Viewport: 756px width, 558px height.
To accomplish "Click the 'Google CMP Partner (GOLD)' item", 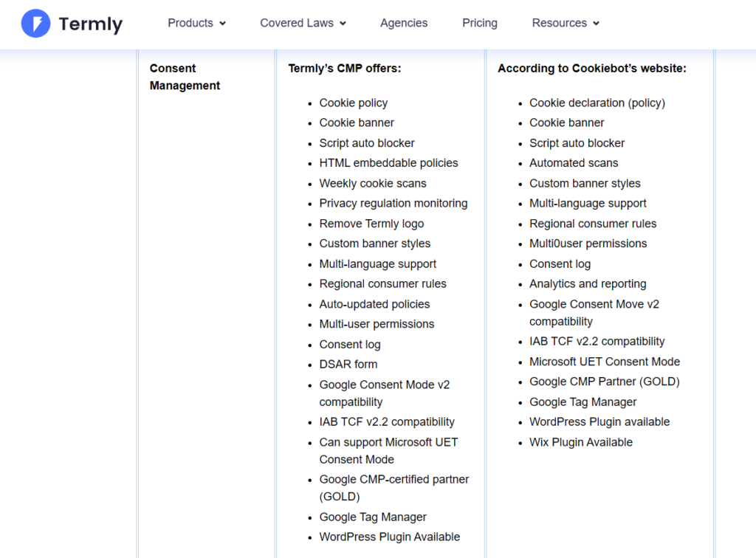I will tap(605, 382).
